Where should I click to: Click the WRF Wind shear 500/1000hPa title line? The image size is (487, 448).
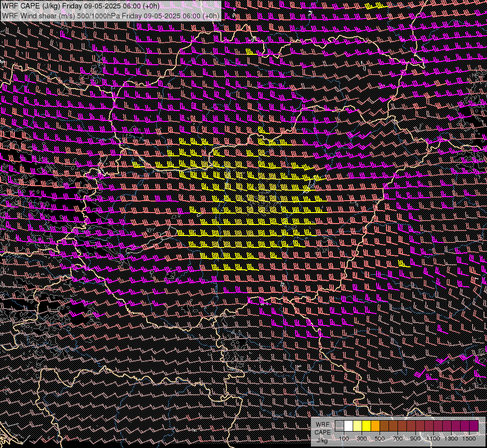pos(110,16)
